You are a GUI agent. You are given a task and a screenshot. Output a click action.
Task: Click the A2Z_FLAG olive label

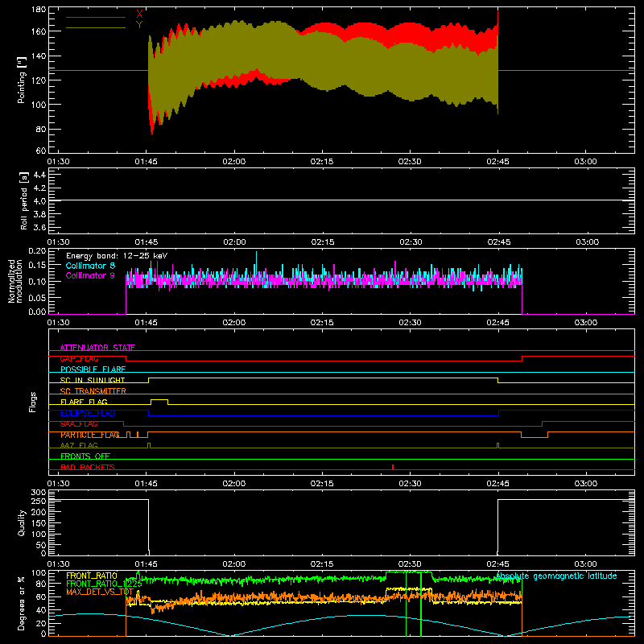click(79, 445)
